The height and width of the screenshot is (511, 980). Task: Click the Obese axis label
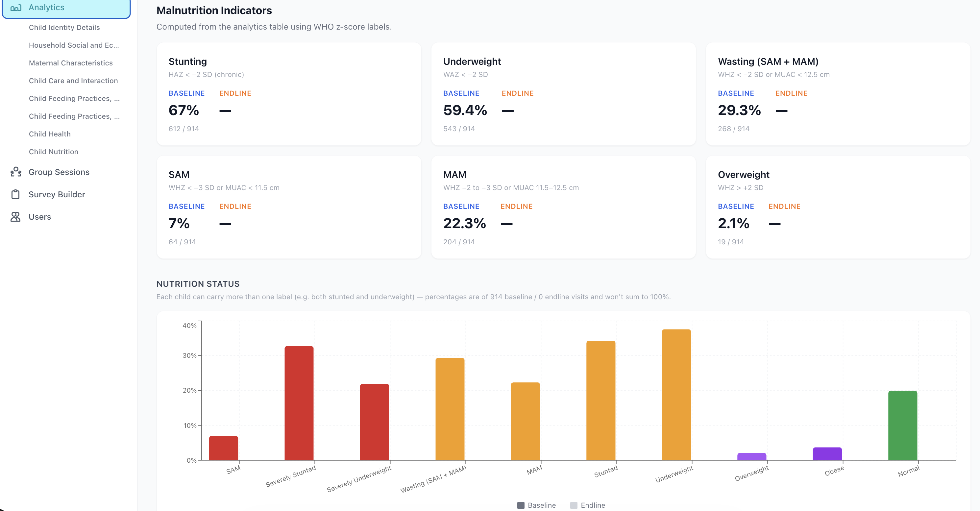pyautogui.click(x=834, y=471)
